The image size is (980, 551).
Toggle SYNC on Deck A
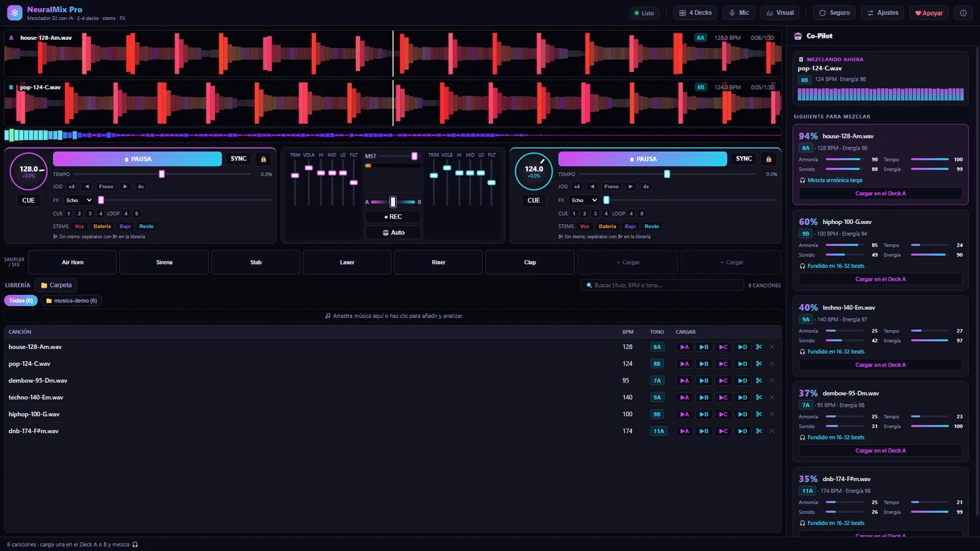[x=239, y=159]
